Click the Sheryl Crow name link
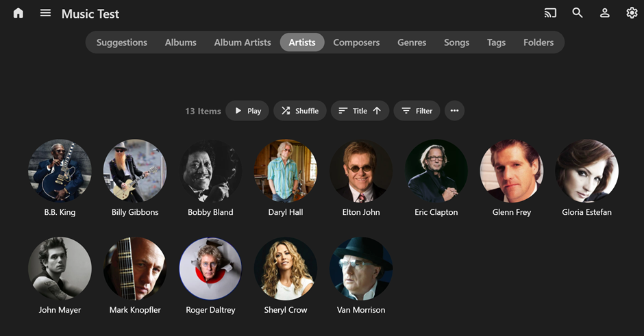 [286, 310]
